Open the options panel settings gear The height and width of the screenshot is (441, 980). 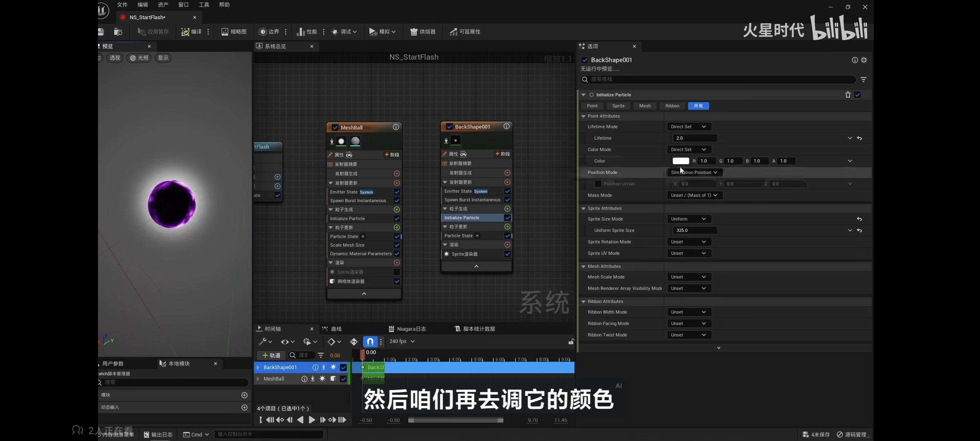(864, 60)
